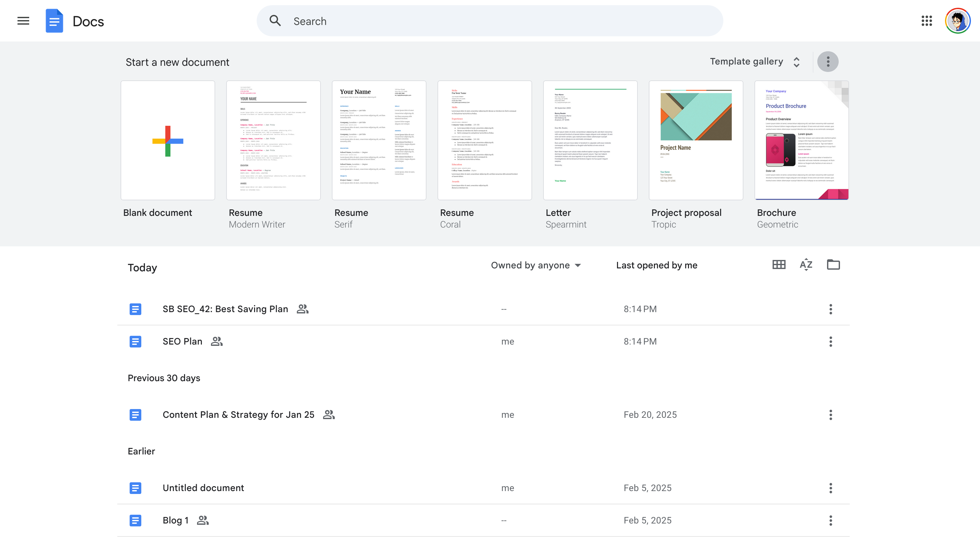Open the Google account profile avatar
The image size is (980, 540).
[958, 21]
